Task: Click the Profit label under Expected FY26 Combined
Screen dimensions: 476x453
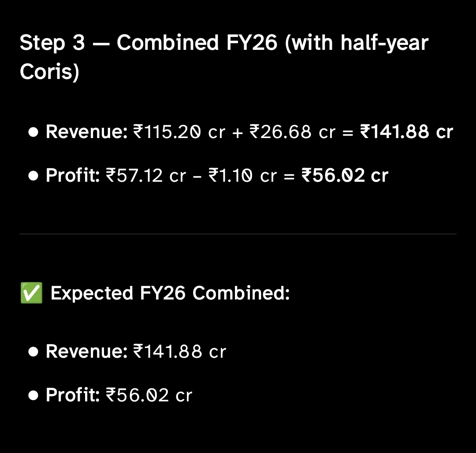Action: pos(73,395)
